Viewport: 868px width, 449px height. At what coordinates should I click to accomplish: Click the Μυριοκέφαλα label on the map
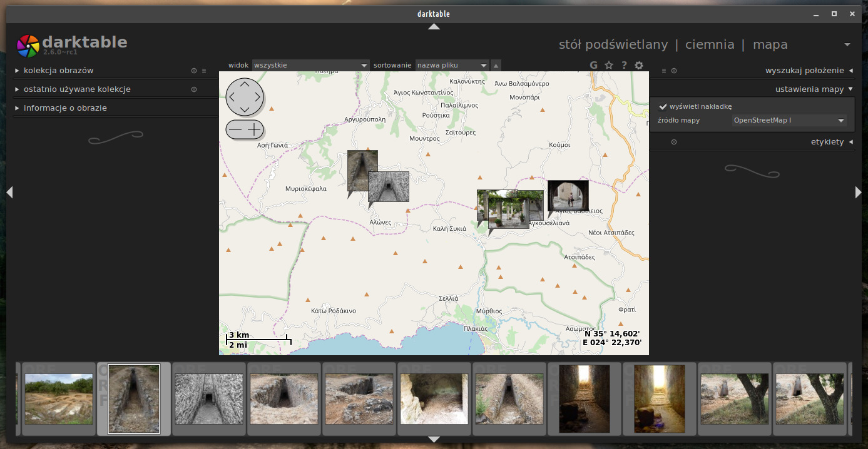pyautogui.click(x=306, y=189)
